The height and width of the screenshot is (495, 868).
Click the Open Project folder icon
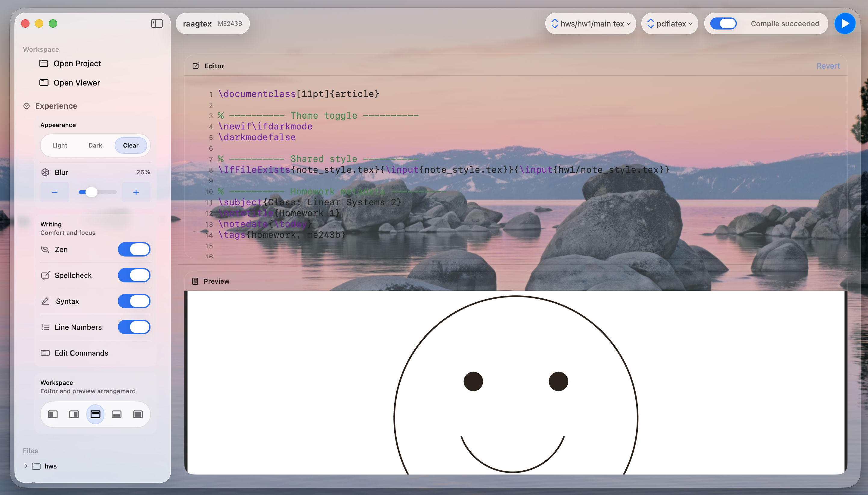tap(44, 63)
